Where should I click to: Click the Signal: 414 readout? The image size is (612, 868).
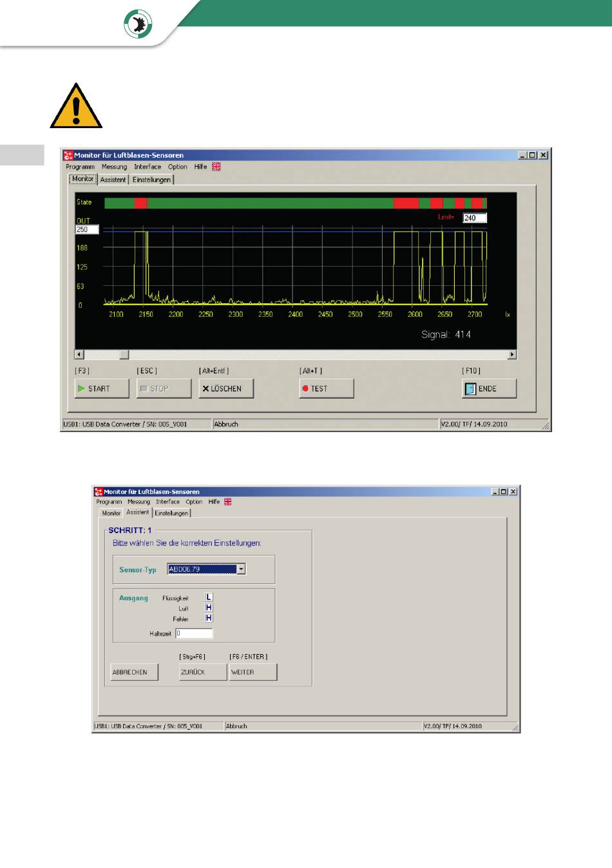point(446,334)
